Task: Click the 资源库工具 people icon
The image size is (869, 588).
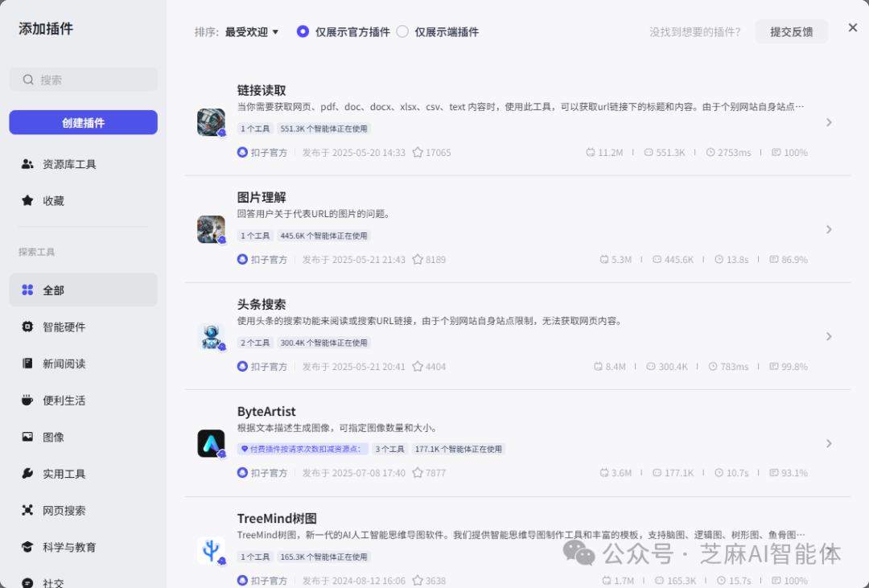Action: click(27, 164)
